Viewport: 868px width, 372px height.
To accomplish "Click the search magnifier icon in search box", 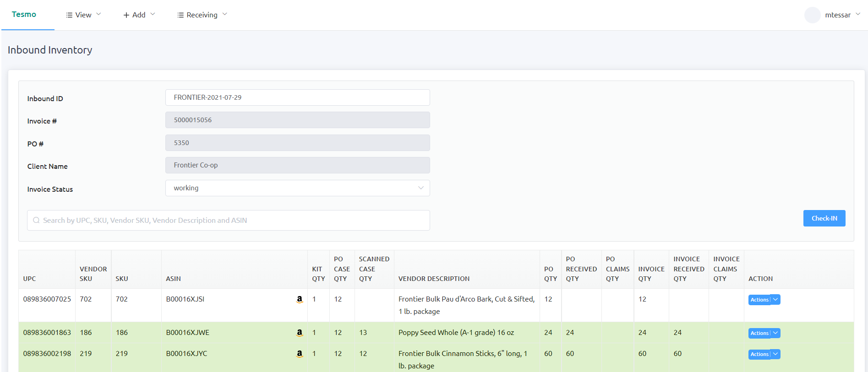I will pyautogui.click(x=36, y=220).
